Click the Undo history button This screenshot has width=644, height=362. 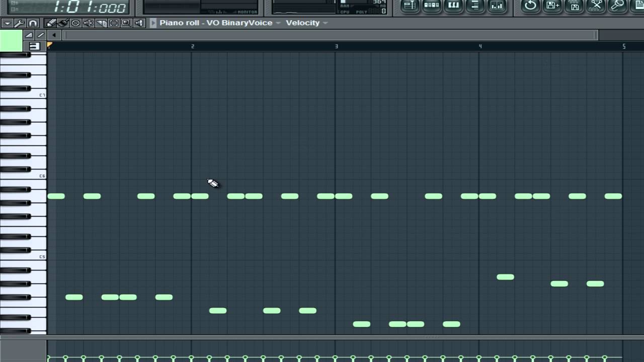[530, 6]
